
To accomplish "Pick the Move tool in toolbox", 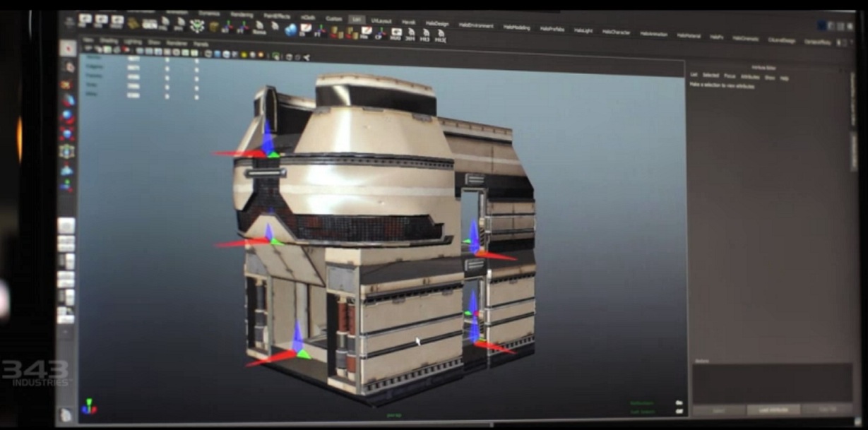I will (x=68, y=100).
